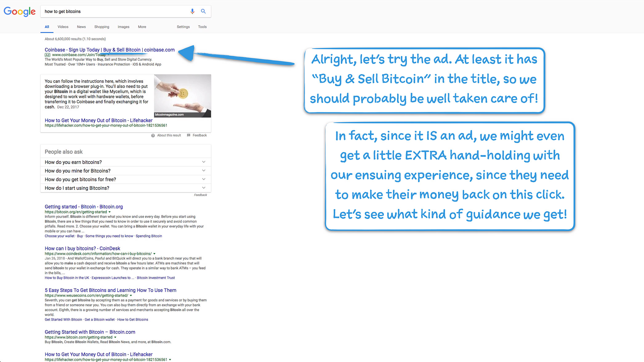
Task: Expand "How do I start using Bitcoins?"
Action: pos(203,188)
